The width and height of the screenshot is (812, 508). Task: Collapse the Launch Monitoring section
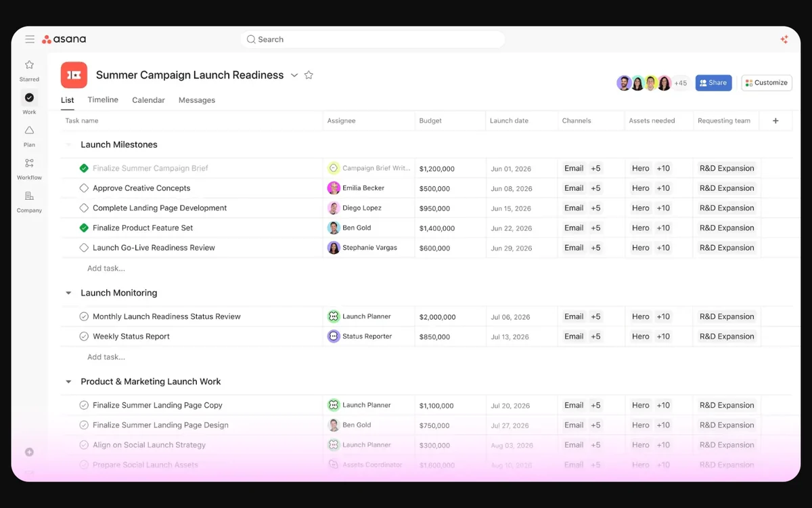(x=68, y=293)
